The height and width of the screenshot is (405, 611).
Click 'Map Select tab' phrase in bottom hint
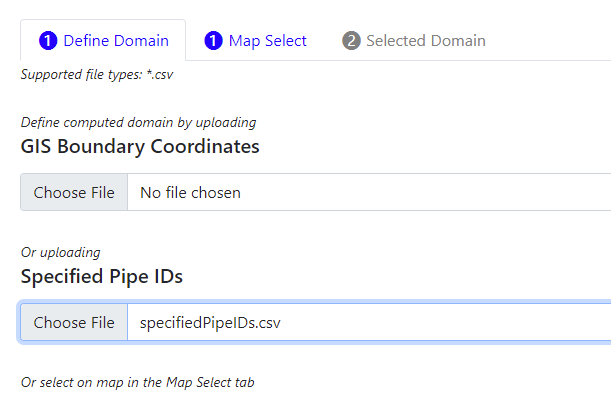[x=209, y=382]
